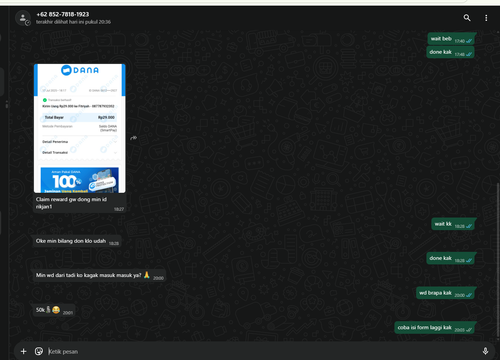Select the 'Claim reward gw dong min id' caption
The width and height of the screenshot is (500, 360).
click(71, 203)
